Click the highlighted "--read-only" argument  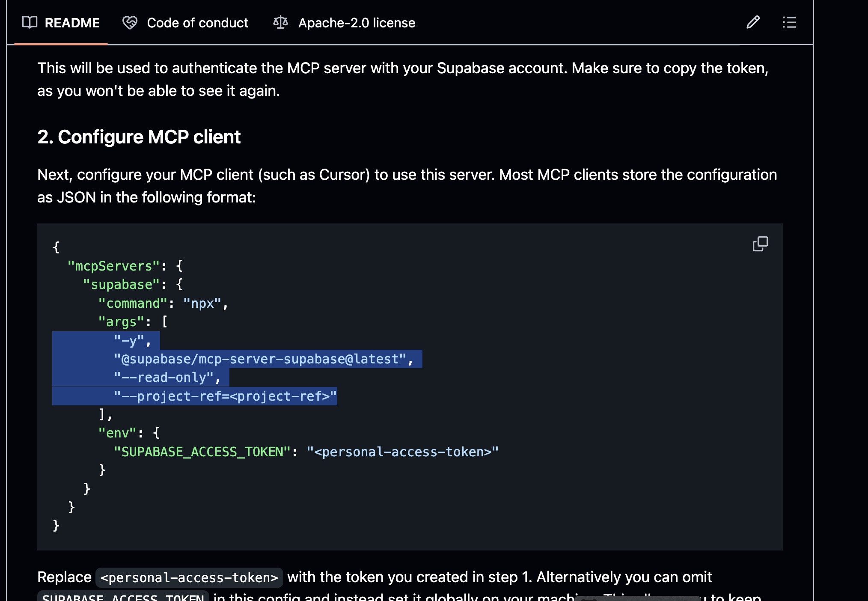point(163,378)
